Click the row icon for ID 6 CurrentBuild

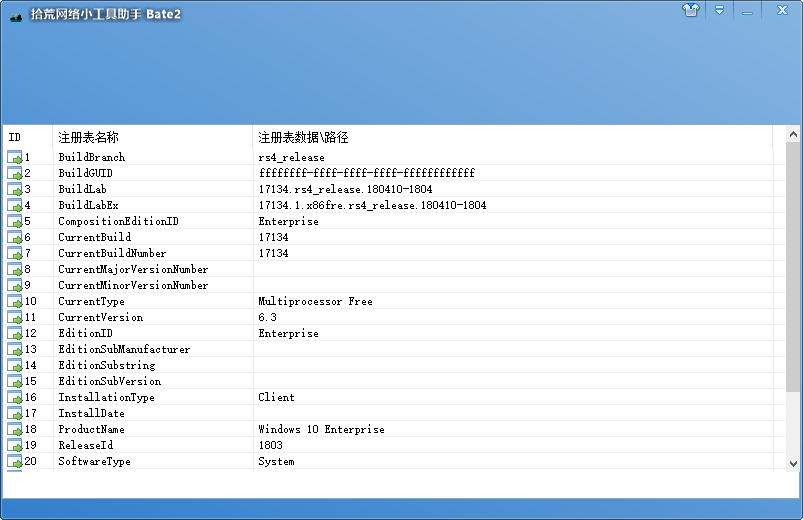point(15,237)
